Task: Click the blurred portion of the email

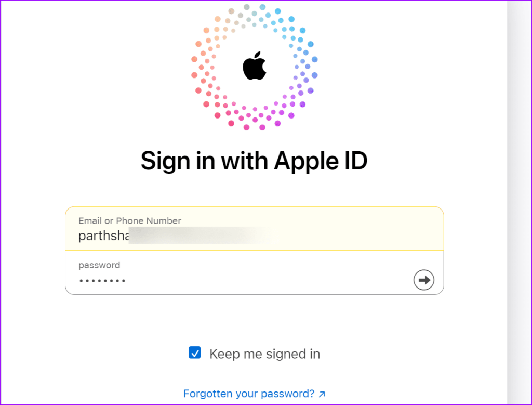Action: 204,236
